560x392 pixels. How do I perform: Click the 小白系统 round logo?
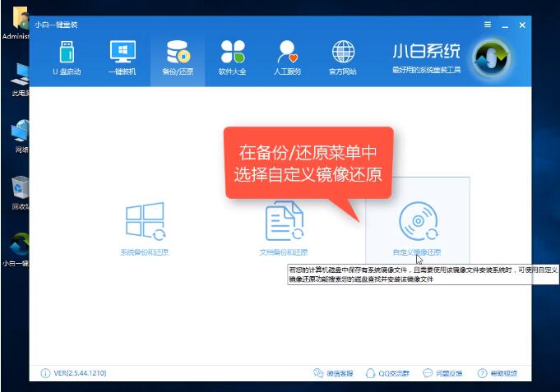tap(492, 56)
